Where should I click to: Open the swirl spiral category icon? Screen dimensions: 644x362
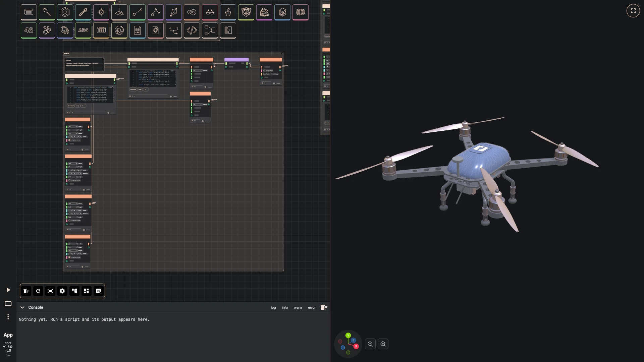(x=119, y=31)
